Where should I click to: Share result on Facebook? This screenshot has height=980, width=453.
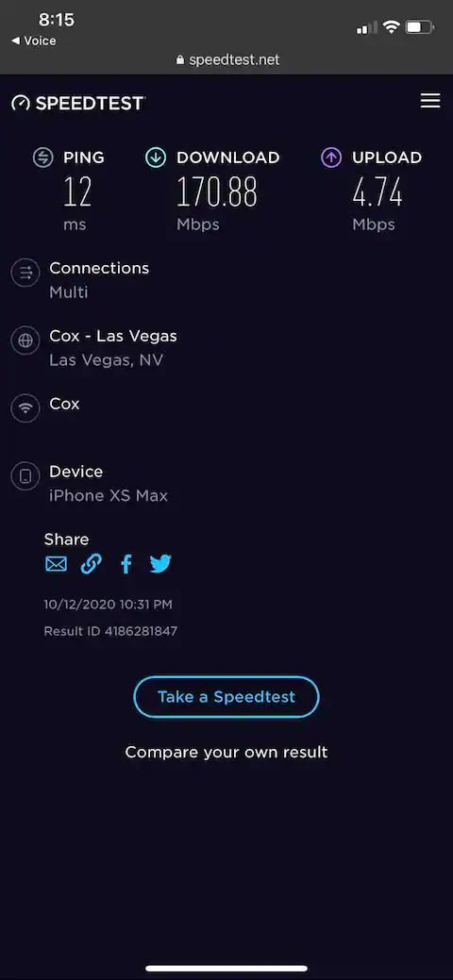coord(126,564)
